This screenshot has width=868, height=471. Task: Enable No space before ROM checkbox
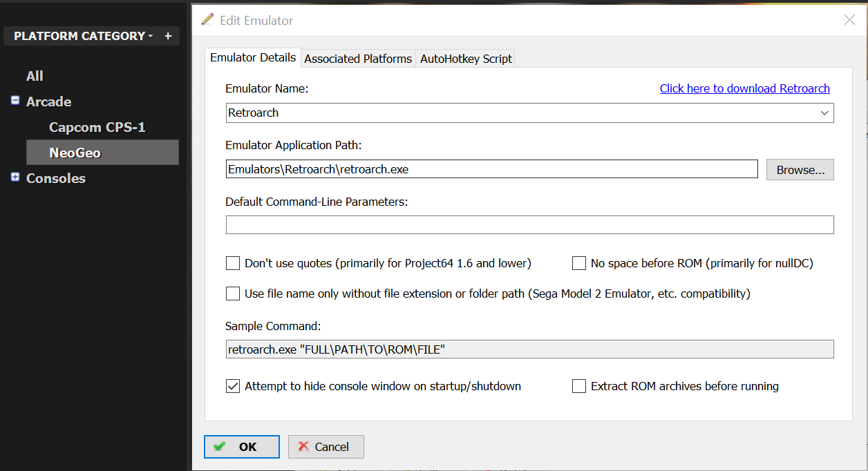pyautogui.click(x=579, y=263)
